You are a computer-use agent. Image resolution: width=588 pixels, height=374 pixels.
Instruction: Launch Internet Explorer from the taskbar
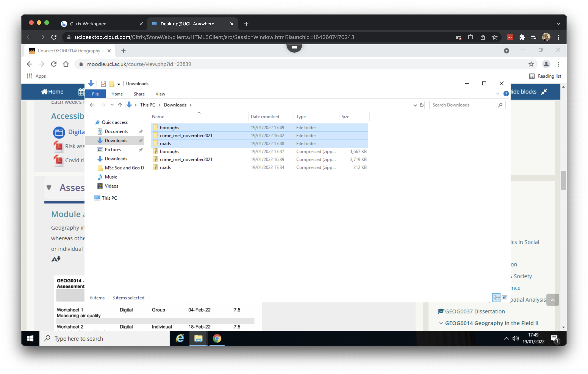180,339
